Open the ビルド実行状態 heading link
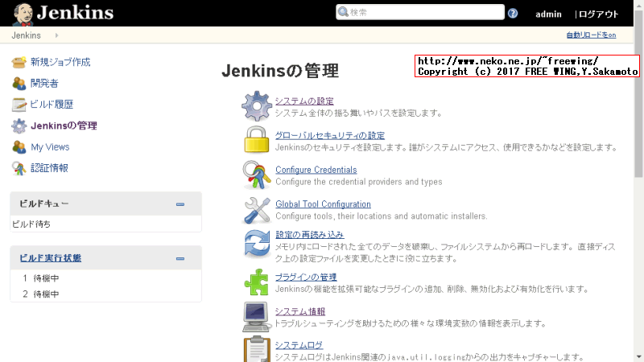This screenshot has height=362, width=644. pyautogui.click(x=51, y=257)
